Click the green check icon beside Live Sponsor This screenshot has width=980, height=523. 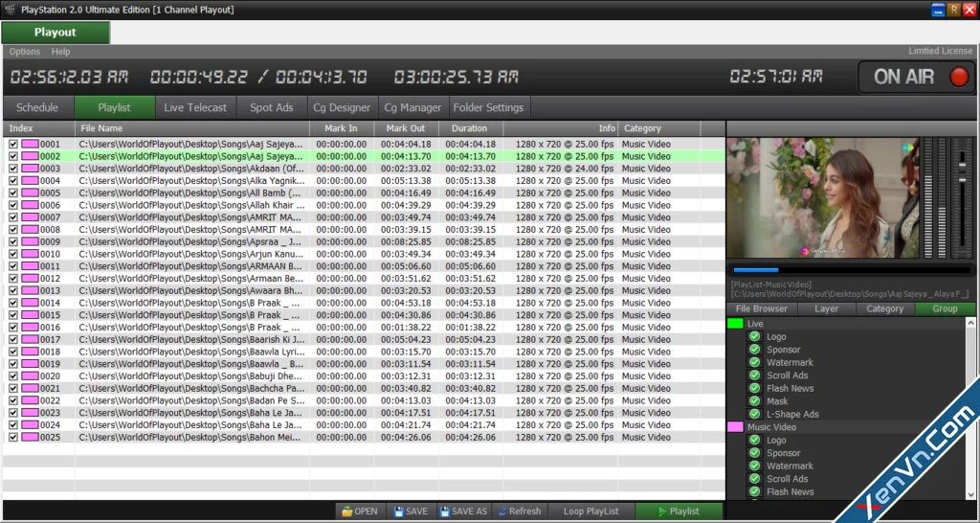(754, 350)
